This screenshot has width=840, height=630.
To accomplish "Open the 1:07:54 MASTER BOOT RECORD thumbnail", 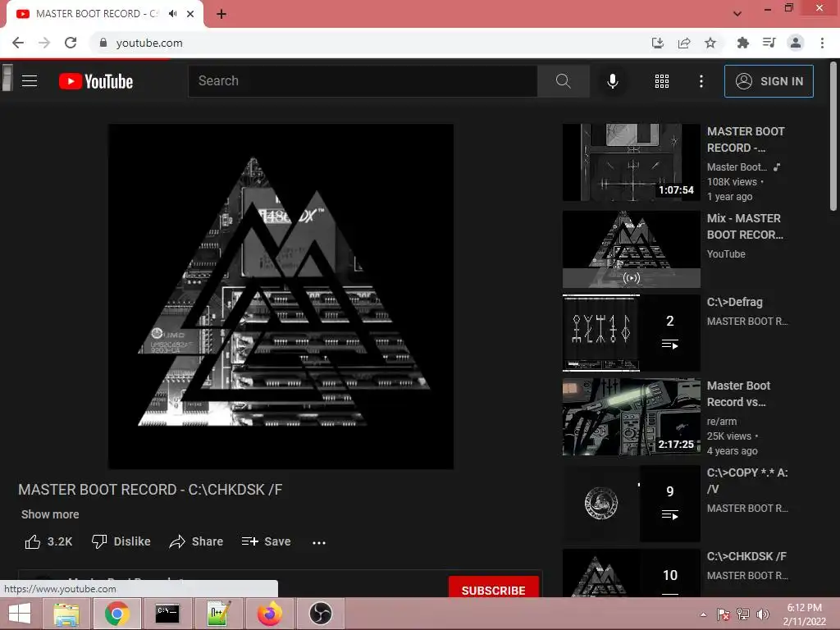I will click(631, 162).
